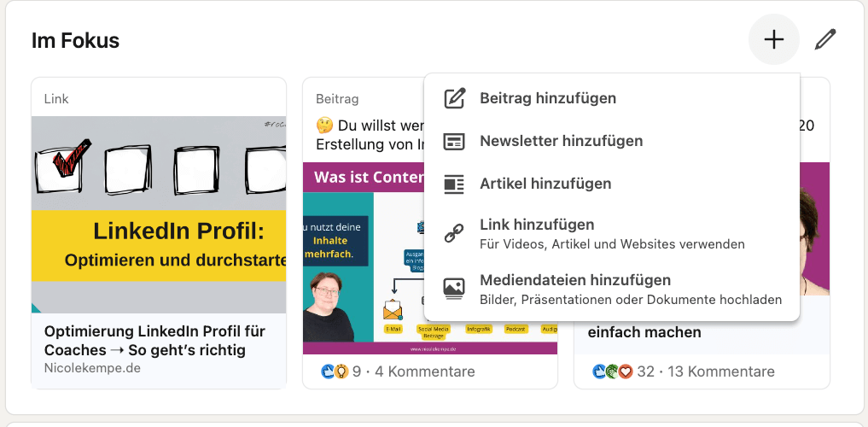This screenshot has width=868, height=427.
Task: Click the Artikel hinzufügen icon
Action: tap(455, 184)
